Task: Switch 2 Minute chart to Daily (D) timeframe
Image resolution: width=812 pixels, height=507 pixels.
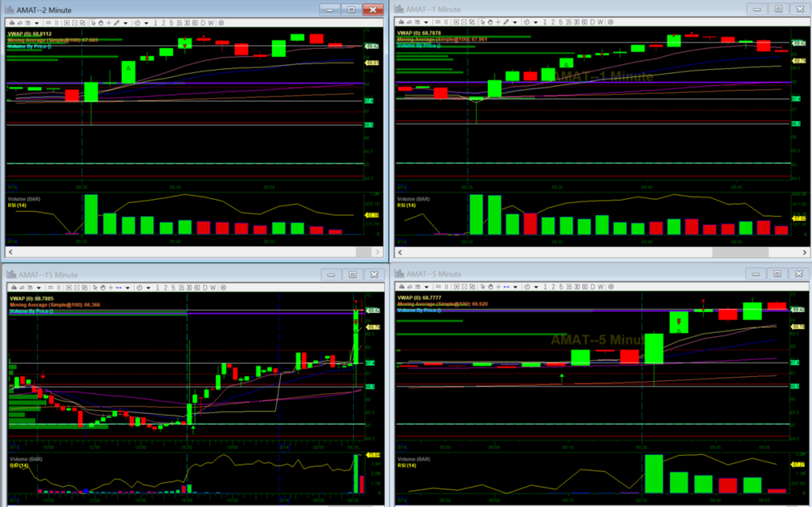Action: tap(203, 23)
